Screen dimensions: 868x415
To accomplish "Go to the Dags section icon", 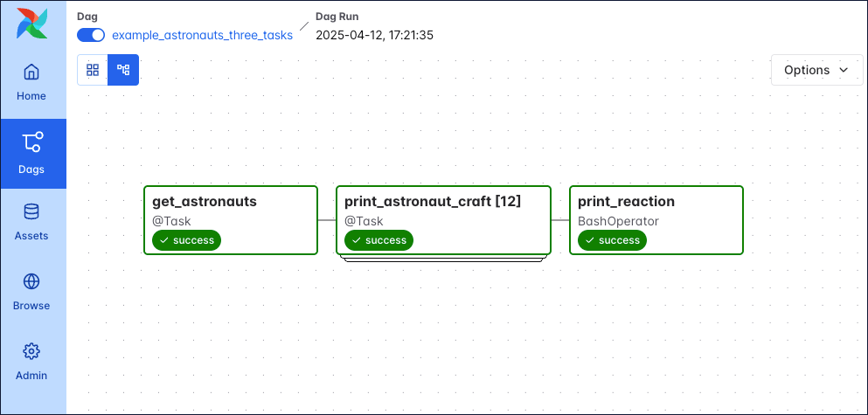I will pos(32,142).
